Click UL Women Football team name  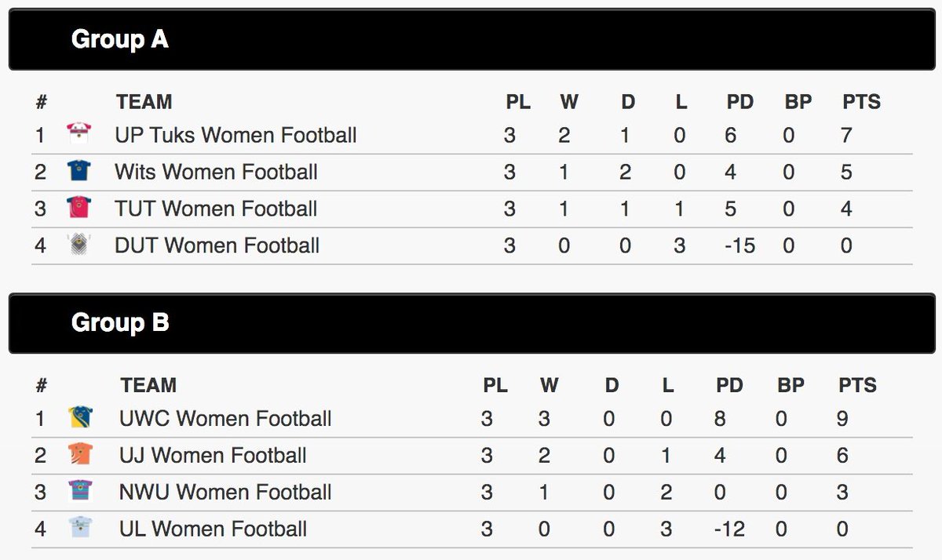(213, 529)
